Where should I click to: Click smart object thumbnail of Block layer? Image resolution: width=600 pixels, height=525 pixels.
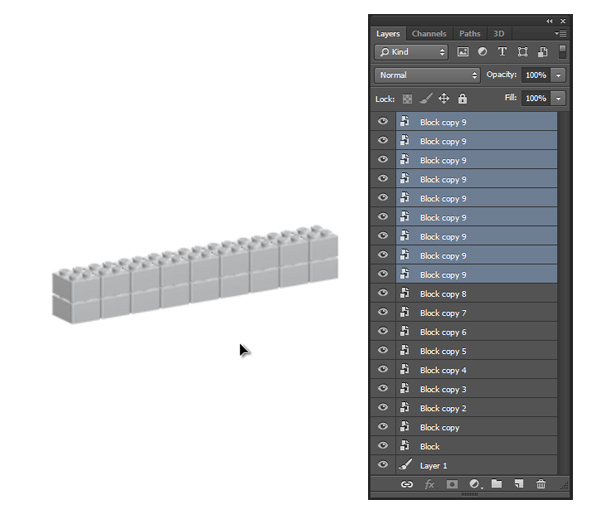coord(404,445)
